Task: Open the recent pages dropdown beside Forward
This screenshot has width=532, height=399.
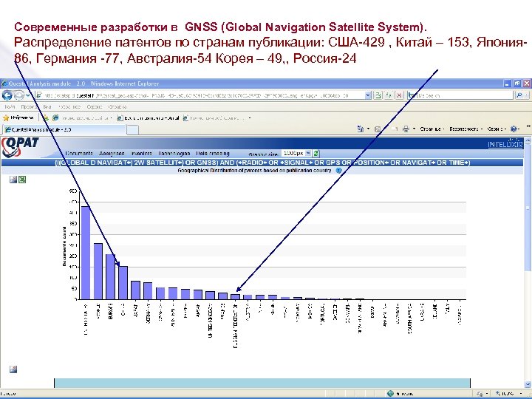Action: coord(28,95)
